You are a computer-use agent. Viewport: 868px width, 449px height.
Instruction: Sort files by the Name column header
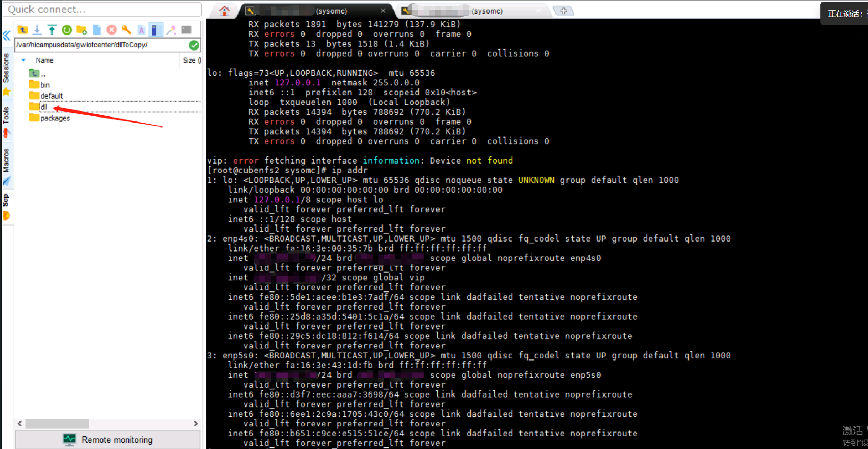point(45,60)
